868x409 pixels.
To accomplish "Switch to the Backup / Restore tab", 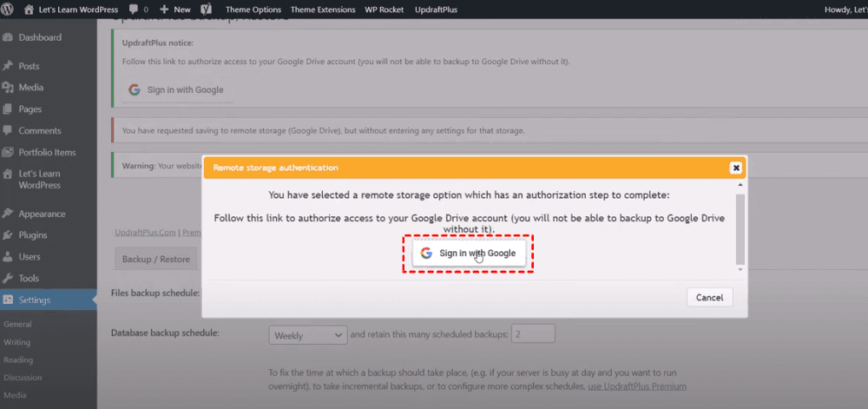I will [156, 260].
